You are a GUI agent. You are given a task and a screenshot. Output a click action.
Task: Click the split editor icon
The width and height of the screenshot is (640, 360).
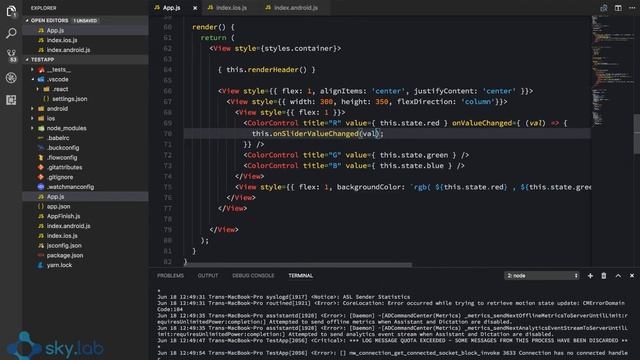[618, 8]
